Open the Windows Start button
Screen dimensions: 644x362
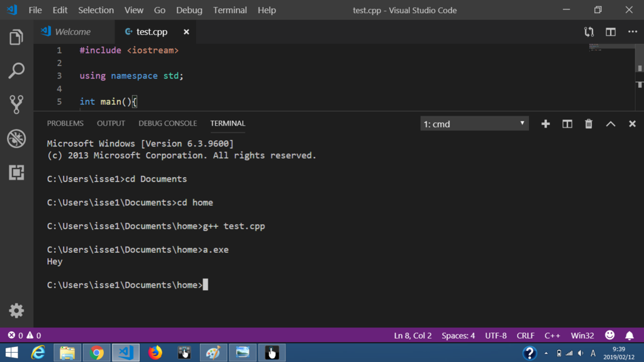tap(11, 353)
